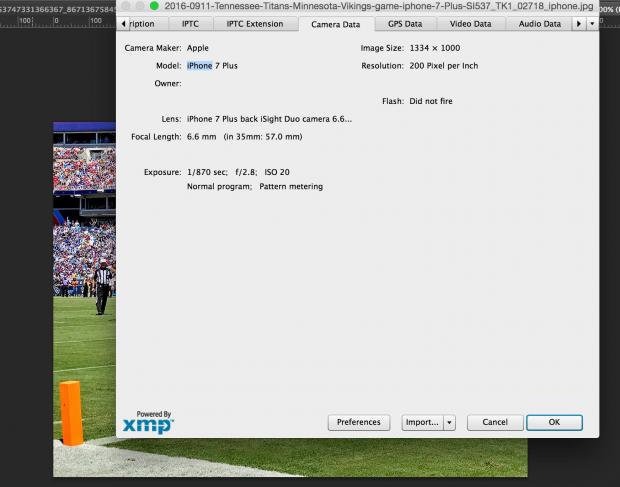Click the Powered By XMP logo
Screen dimensions: 620x487
pyautogui.click(x=148, y=422)
